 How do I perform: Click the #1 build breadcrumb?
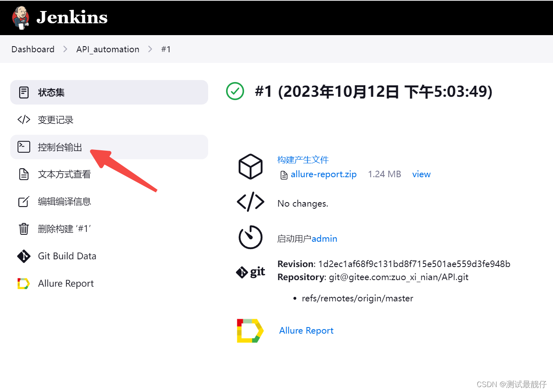(x=166, y=49)
